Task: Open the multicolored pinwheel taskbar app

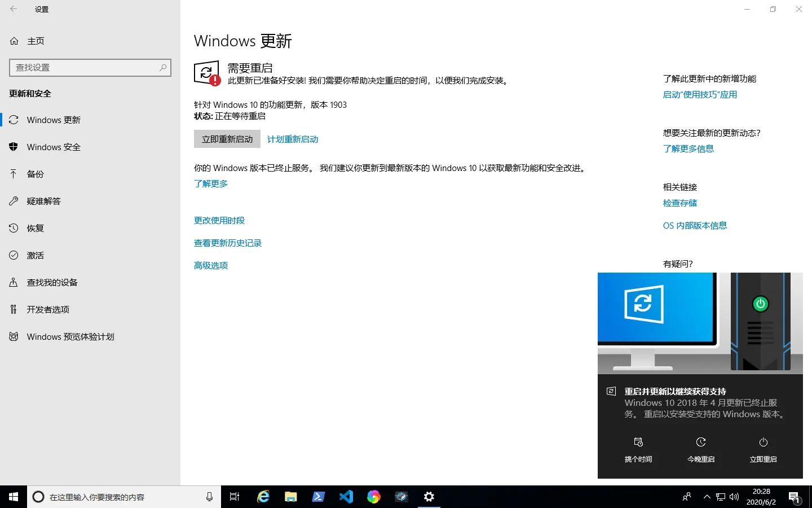Action: pos(373,497)
